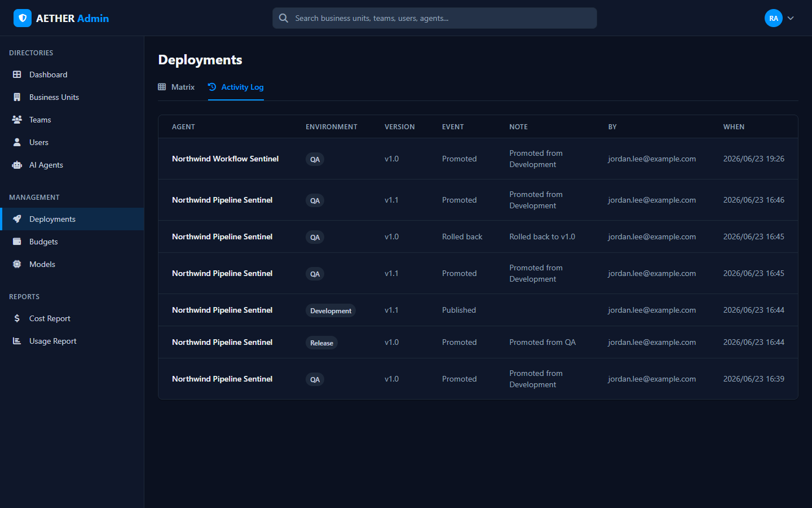Open Dashboard from the sidebar
The height and width of the screenshot is (508, 812).
(x=72, y=75)
